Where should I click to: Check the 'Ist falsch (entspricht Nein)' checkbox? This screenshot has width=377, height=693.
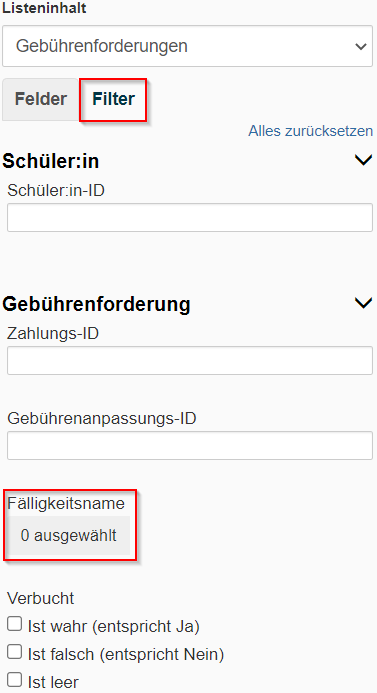[15, 651]
